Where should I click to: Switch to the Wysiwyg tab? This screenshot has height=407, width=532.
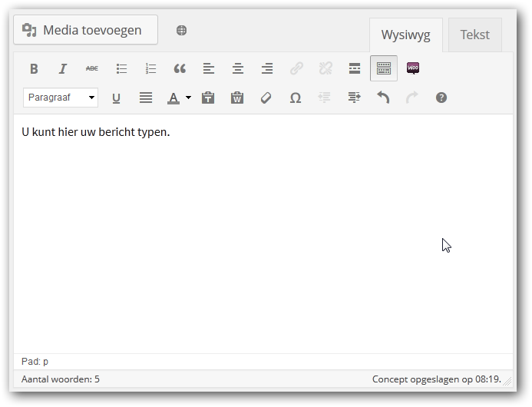point(406,35)
